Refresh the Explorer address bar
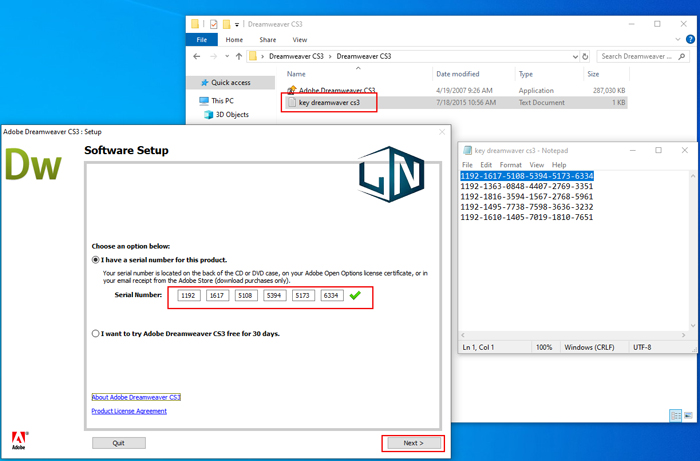The height and width of the screenshot is (461, 700). (585, 56)
